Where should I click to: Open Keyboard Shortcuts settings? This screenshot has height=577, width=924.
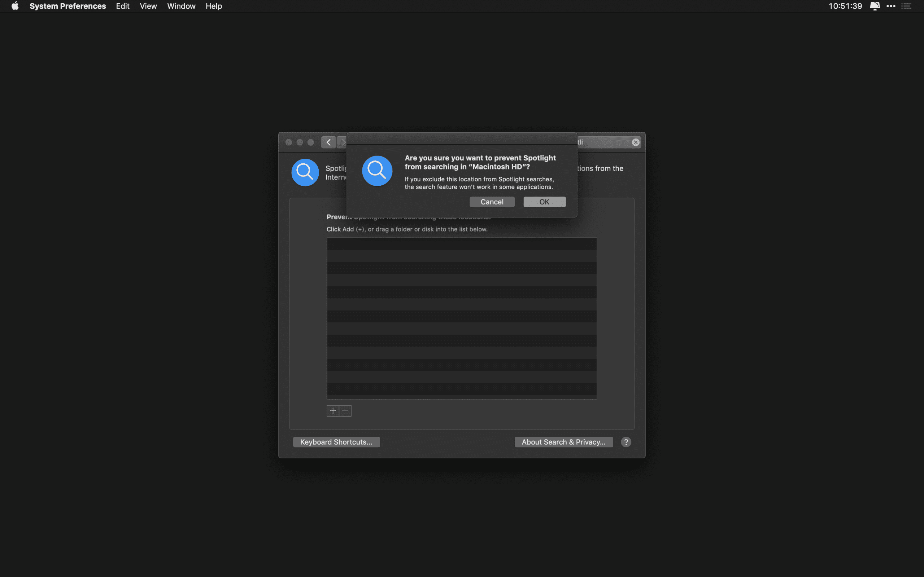[x=337, y=441]
